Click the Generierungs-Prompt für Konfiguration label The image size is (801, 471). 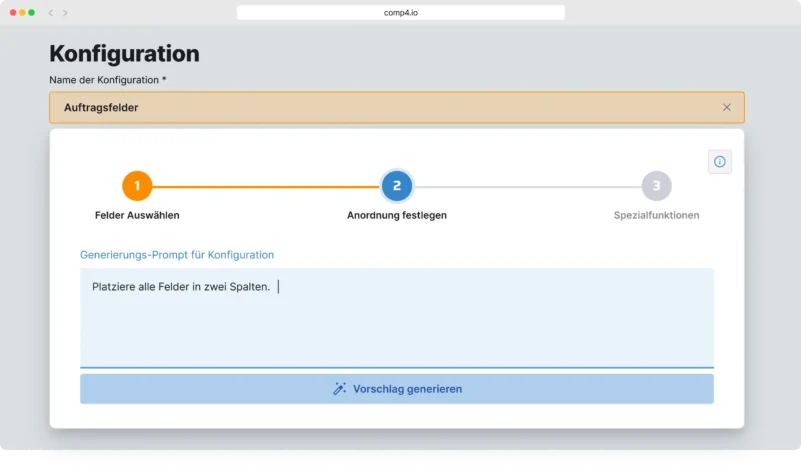[x=177, y=254]
